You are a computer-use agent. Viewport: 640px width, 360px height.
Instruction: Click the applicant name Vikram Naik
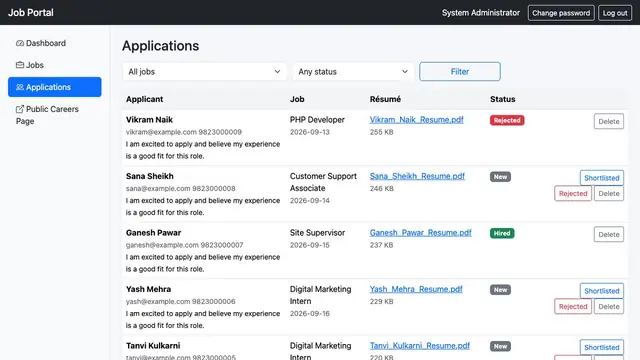[x=149, y=120]
